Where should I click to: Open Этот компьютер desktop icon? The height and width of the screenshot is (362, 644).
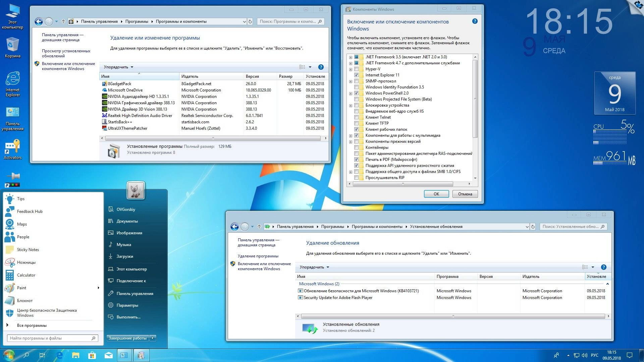coord(12,17)
